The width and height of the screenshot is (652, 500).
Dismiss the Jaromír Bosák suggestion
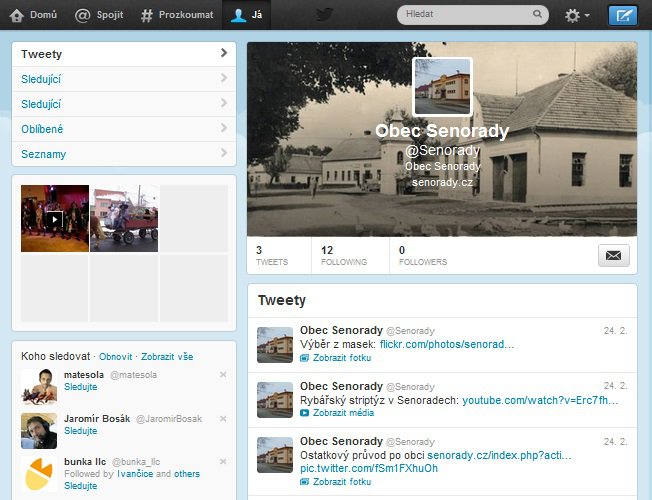[x=223, y=417]
